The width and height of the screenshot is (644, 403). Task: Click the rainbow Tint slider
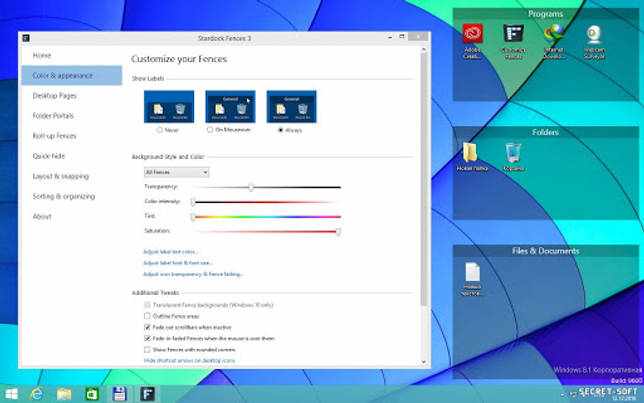point(267,216)
